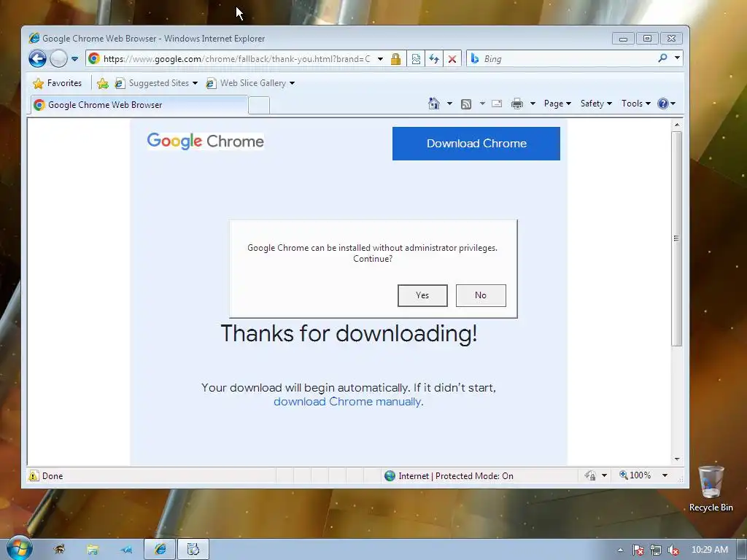Open the Windows Start orb
The width and height of the screenshot is (747, 560).
pos(19,548)
